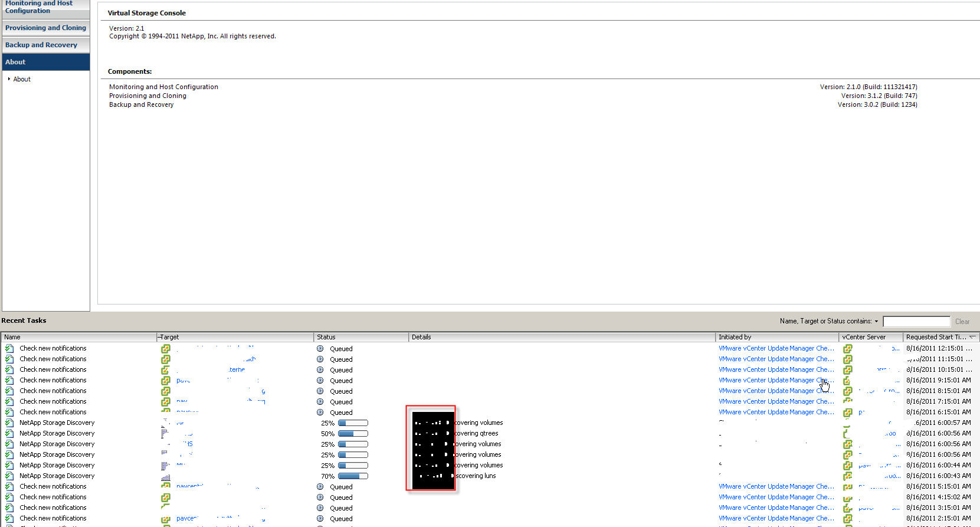The height and width of the screenshot is (527, 980).
Task: Click the target icon in the 6:00:43 AM row
Action: click(166, 476)
